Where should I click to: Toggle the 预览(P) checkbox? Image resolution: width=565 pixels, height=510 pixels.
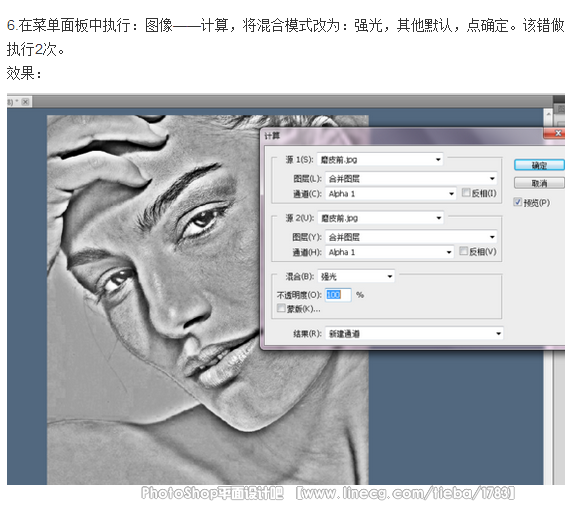click(517, 202)
